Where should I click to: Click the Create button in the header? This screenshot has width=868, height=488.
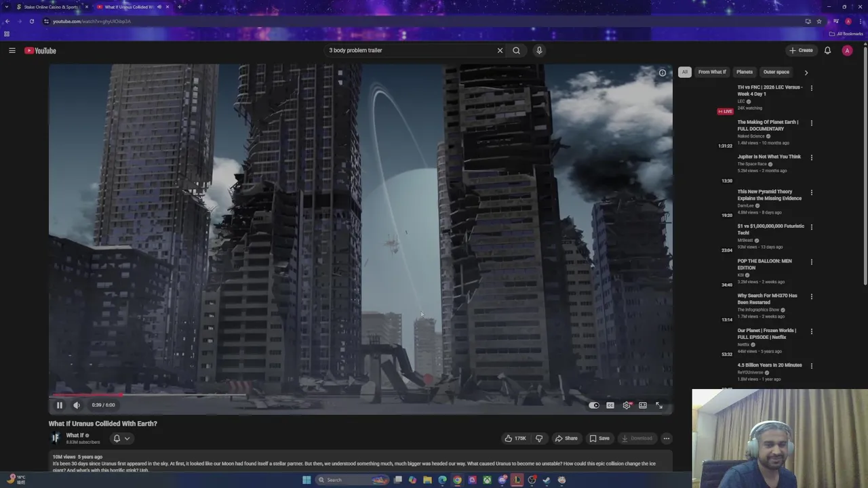[801, 50]
